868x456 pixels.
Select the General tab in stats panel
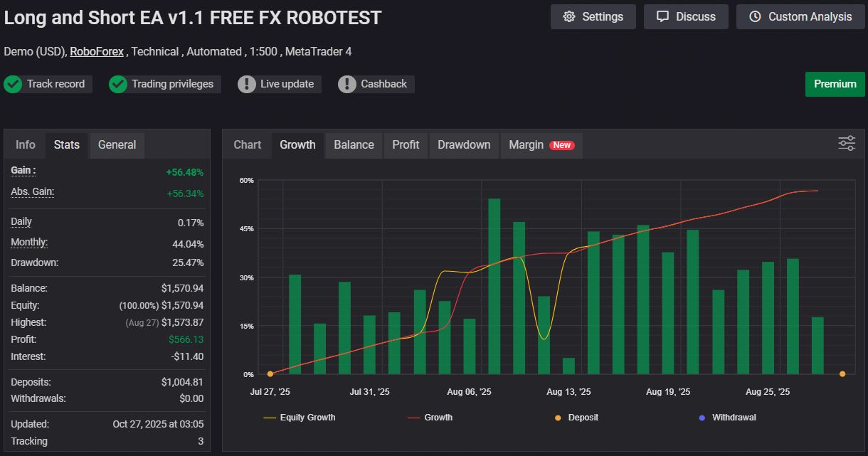[x=117, y=145]
